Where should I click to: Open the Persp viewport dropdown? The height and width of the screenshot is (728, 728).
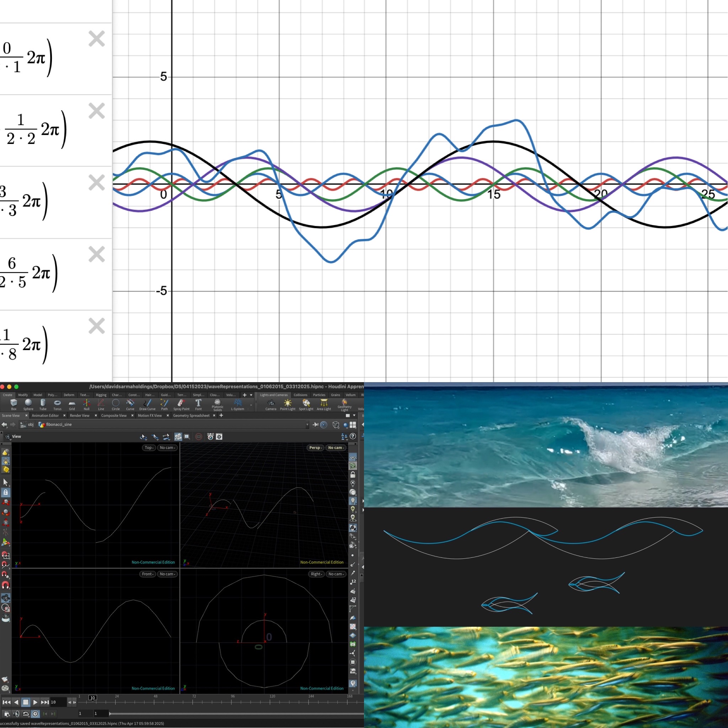(x=315, y=448)
